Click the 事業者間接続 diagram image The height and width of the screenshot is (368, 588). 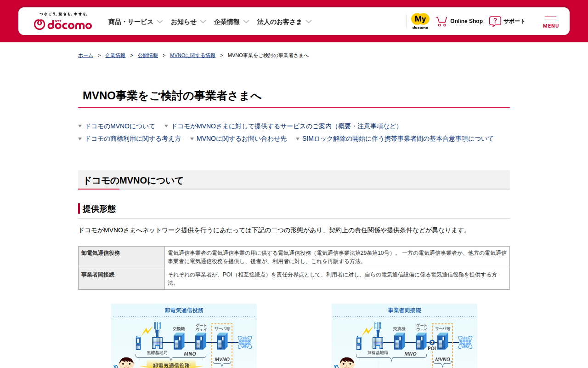point(404,336)
